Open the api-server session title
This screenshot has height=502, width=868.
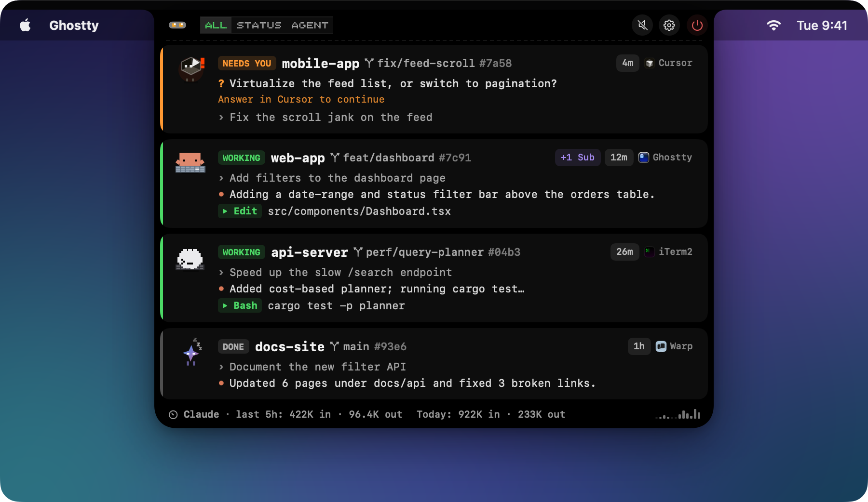309,252
